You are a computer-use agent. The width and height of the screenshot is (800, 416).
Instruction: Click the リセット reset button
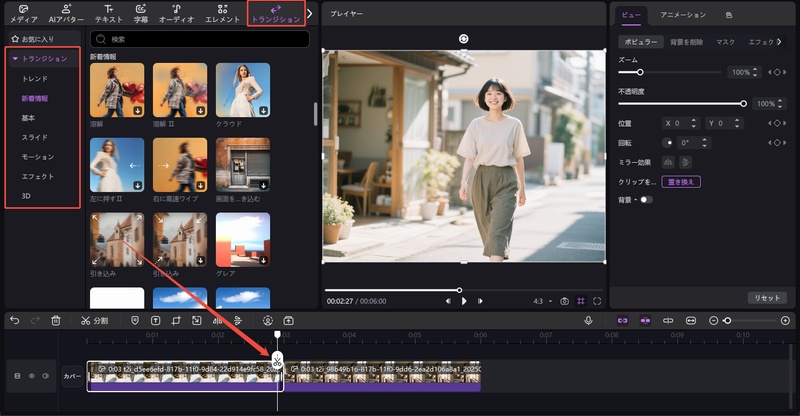click(x=767, y=298)
